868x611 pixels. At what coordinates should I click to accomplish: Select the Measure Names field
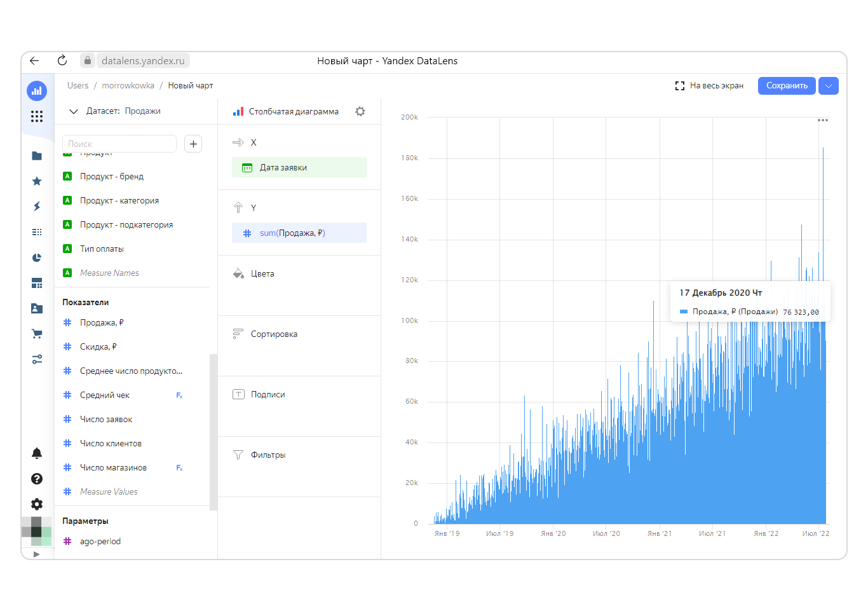(x=109, y=273)
